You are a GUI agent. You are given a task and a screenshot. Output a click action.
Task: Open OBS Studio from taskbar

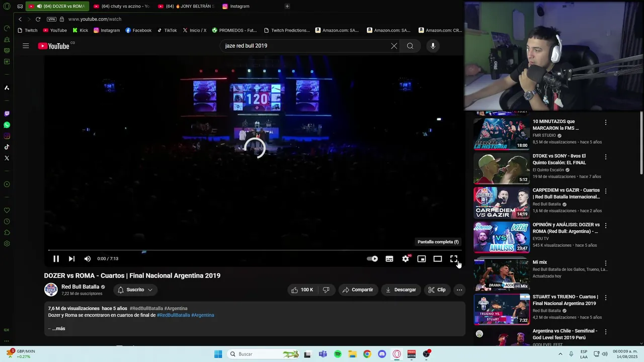426,354
